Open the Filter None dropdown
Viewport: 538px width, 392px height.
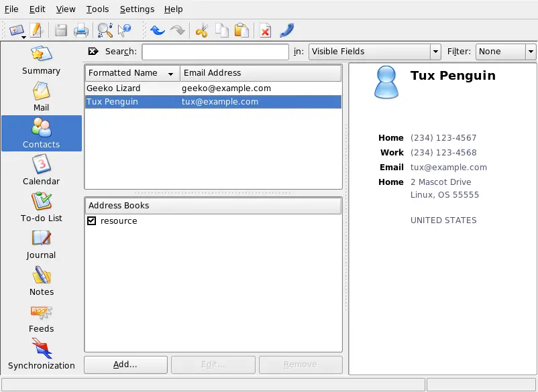coord(506,52)
